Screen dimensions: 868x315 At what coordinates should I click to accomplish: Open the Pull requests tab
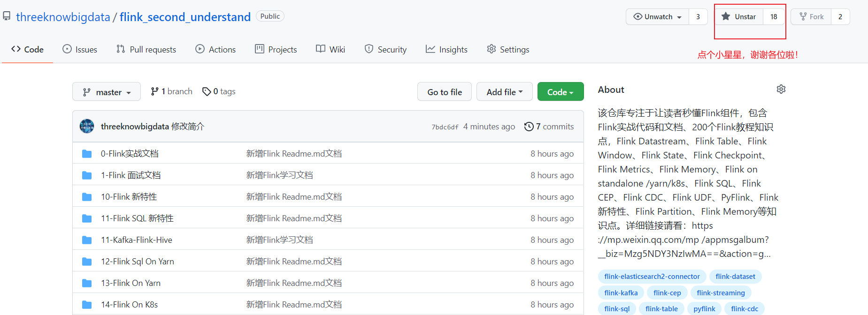coord(146,49)
